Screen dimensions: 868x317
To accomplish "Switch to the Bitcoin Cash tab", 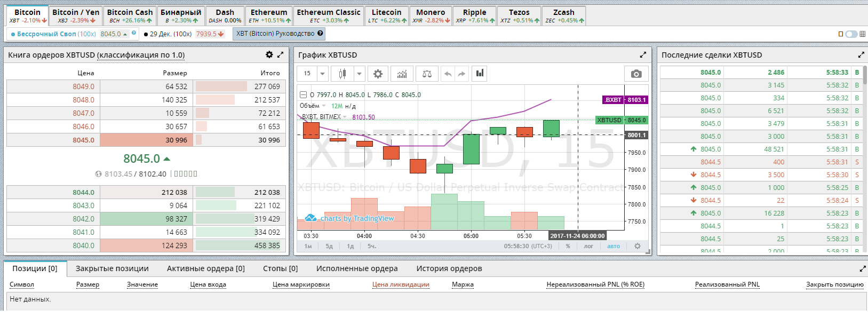I will point(130,16).
